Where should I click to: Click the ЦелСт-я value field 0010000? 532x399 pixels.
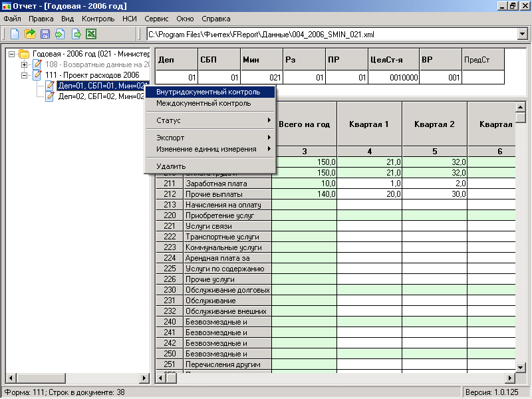pyautogui.click(x=394, y=78)
